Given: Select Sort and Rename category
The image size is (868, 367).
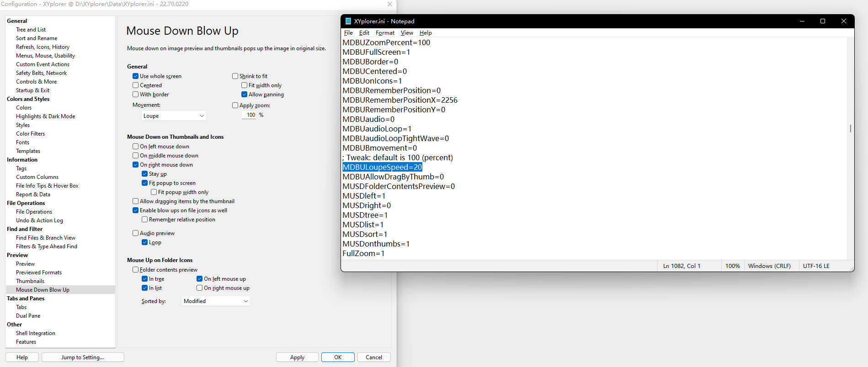Looking at the screenshot, I should pyautogui.click(x=37, y=38).
